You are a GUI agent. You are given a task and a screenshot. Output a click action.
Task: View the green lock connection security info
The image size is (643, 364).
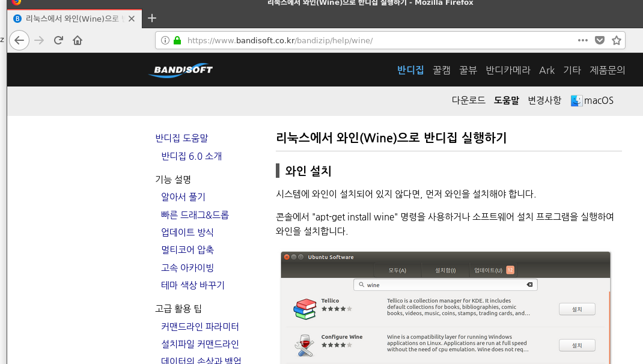tap(177, 40)
